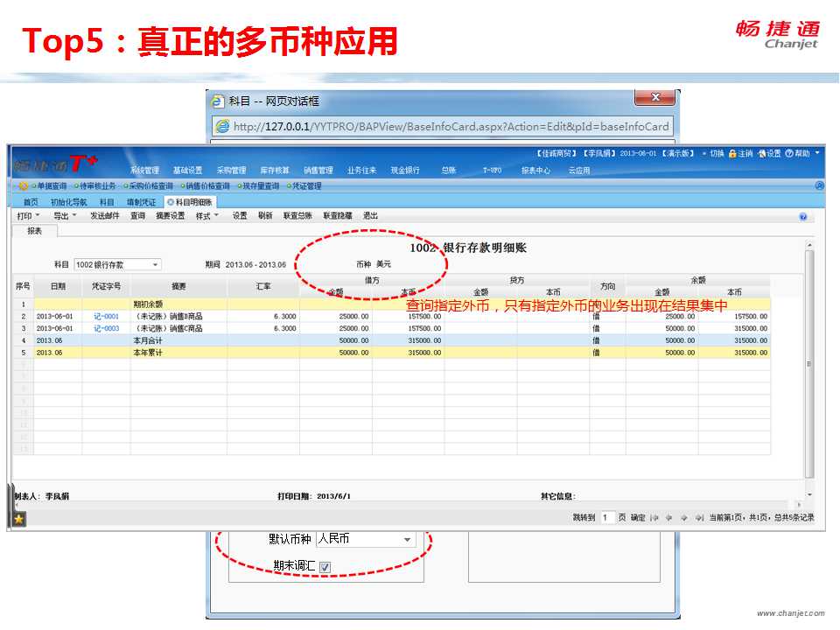Click the blue help icon on the toolbar row
The height and width of the screenshot is (630, 840).
[802, 216]
